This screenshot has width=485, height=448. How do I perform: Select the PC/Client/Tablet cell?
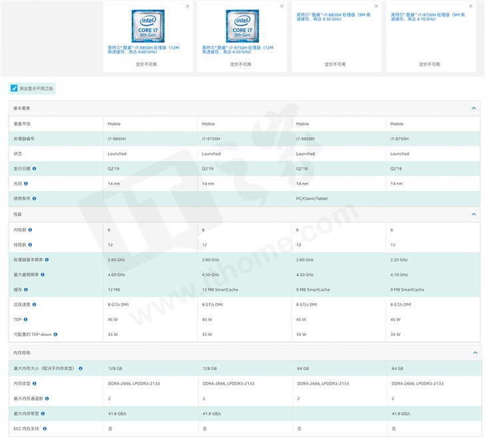coord(312,199)
